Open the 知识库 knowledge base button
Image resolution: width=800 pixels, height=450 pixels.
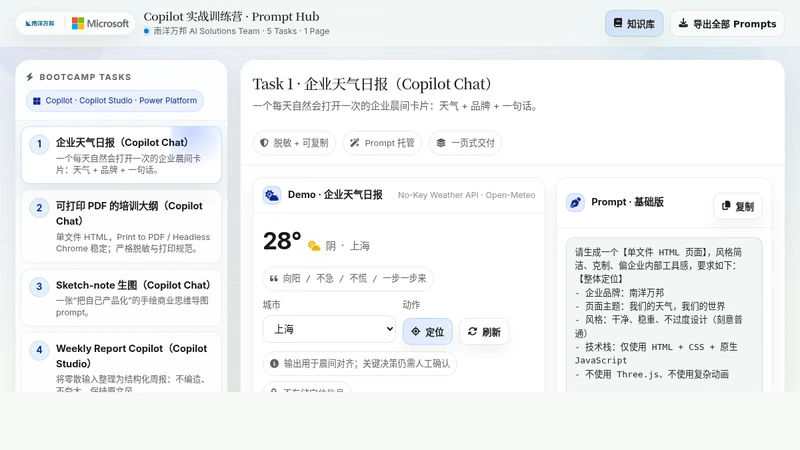634,23
